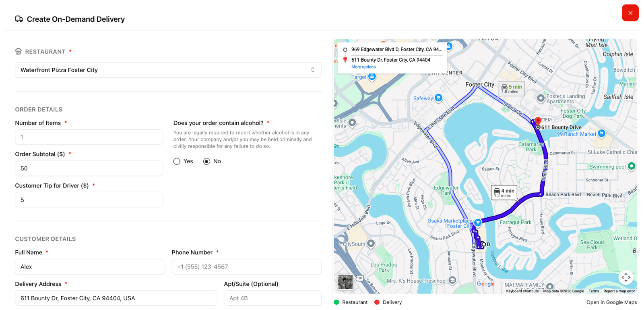Click the Number of Items field
This screenshot has width=644, height=310.
pyautogui.click(x=89, y=137)
